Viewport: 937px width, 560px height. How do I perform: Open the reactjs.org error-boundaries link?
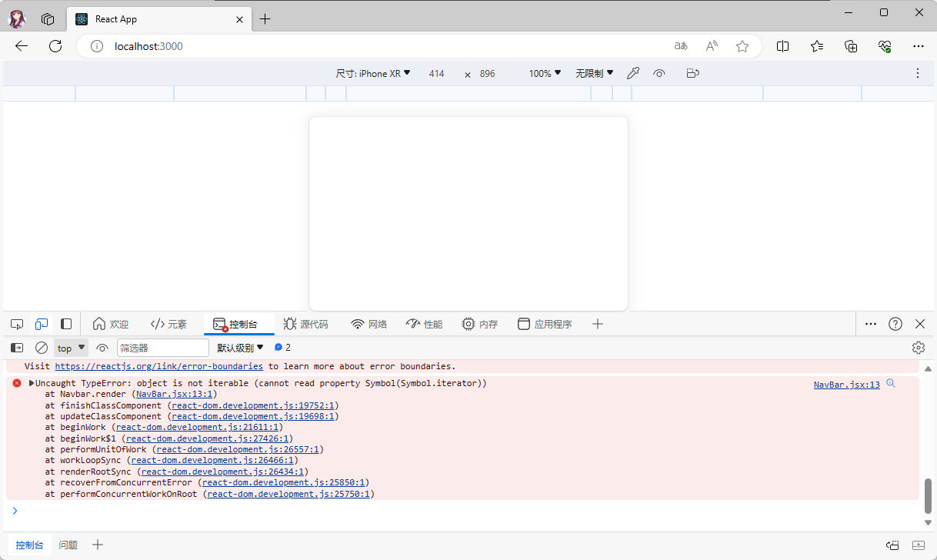click(x=158, y=366)
